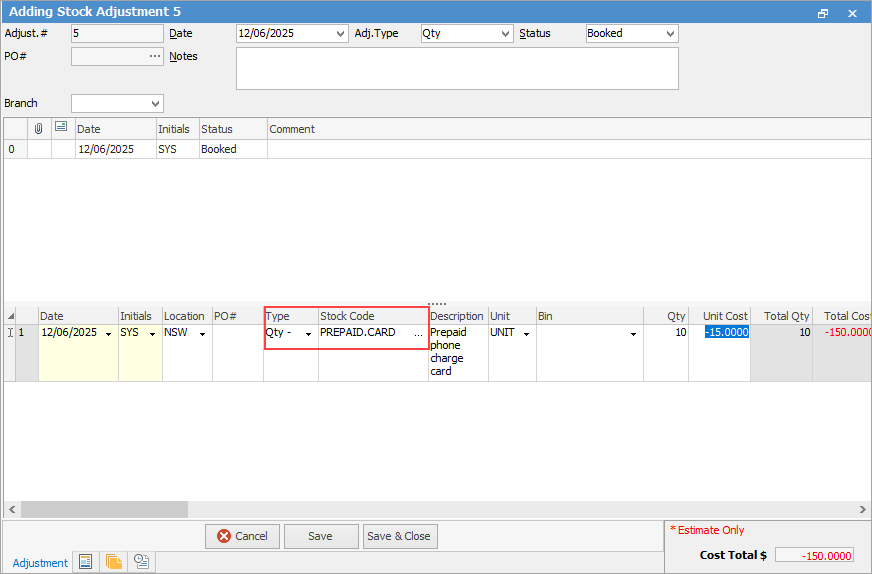Click the Qty cell showing 10
The image size is (872, 574).
point(666,353)
